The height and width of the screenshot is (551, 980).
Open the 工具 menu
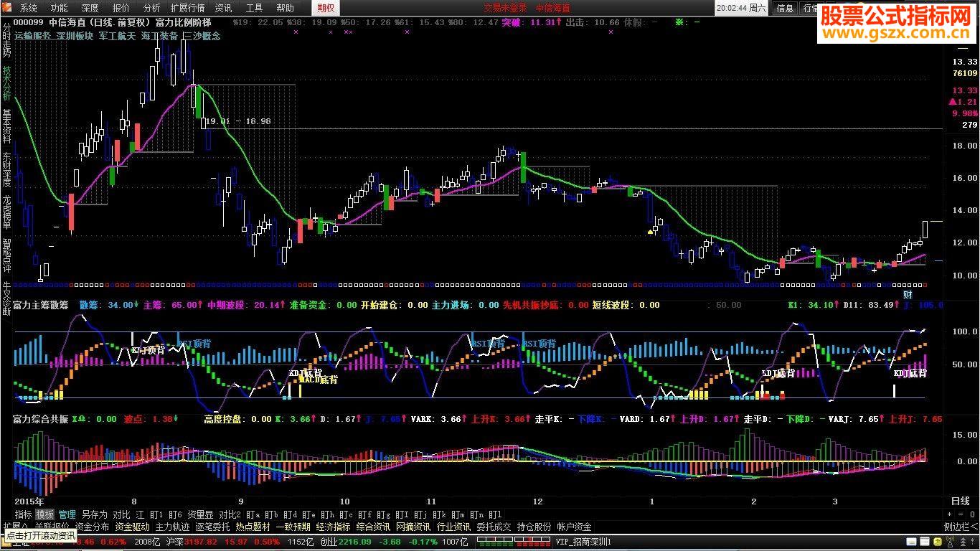[254, 8]
